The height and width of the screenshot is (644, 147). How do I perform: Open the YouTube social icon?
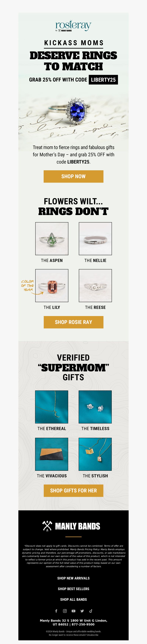(x=73, y=611)
